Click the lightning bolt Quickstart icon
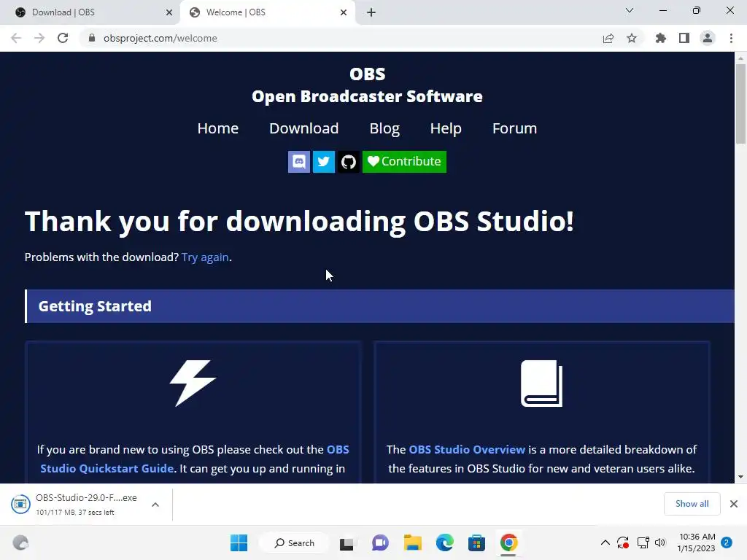 point(193,383)
